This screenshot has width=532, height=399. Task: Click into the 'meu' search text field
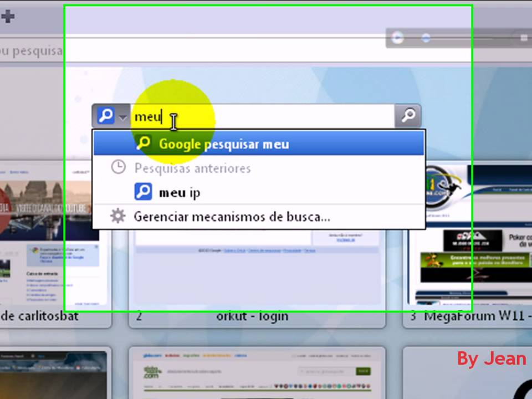tap(262, 116)
